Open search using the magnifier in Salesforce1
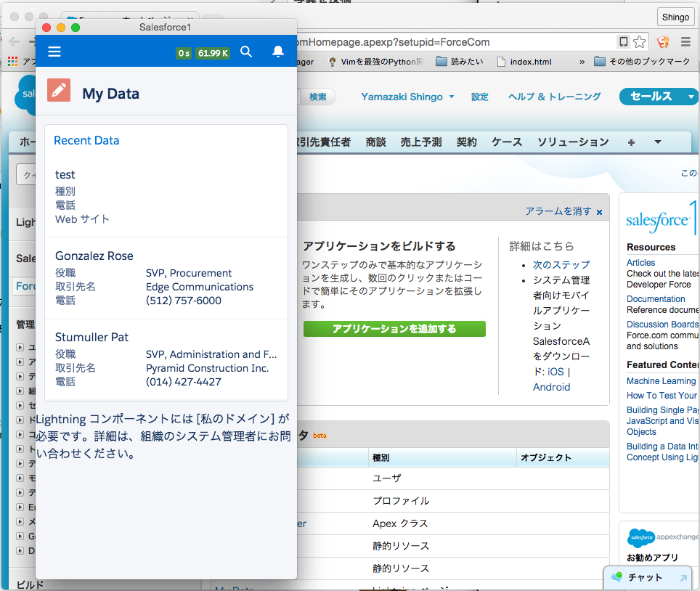This screenshot has height=591, width=700. click(246, 52)
